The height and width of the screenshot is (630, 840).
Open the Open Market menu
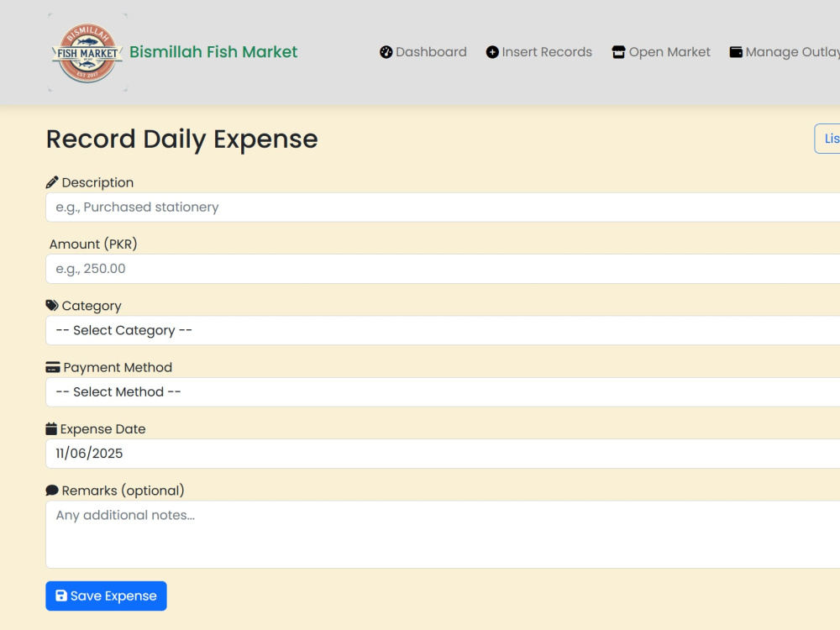click(x=661, y=52)
